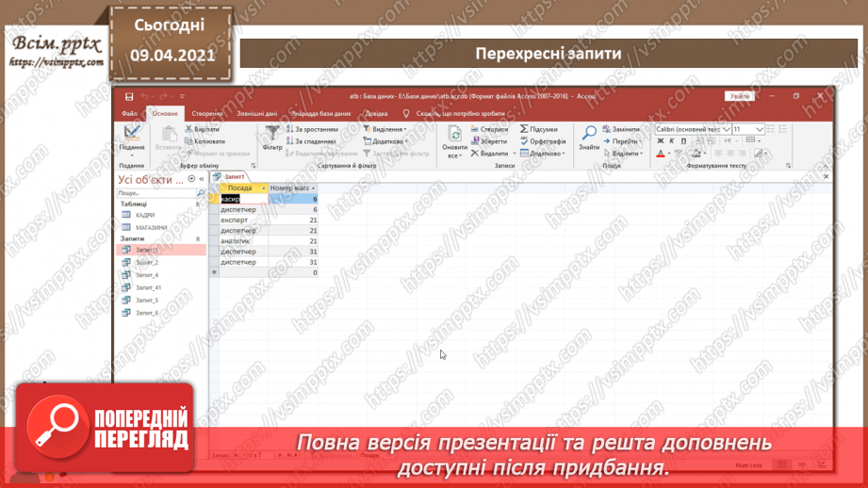Open the Фільтр funnel tool
The width and height of the screenshot is (868, 488).
pos(271,138)
